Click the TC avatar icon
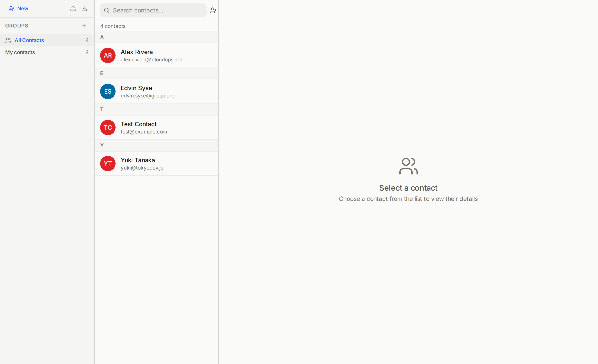Viewport: 598px width, 364px height. pyautogui.click(x=108, y=127)
